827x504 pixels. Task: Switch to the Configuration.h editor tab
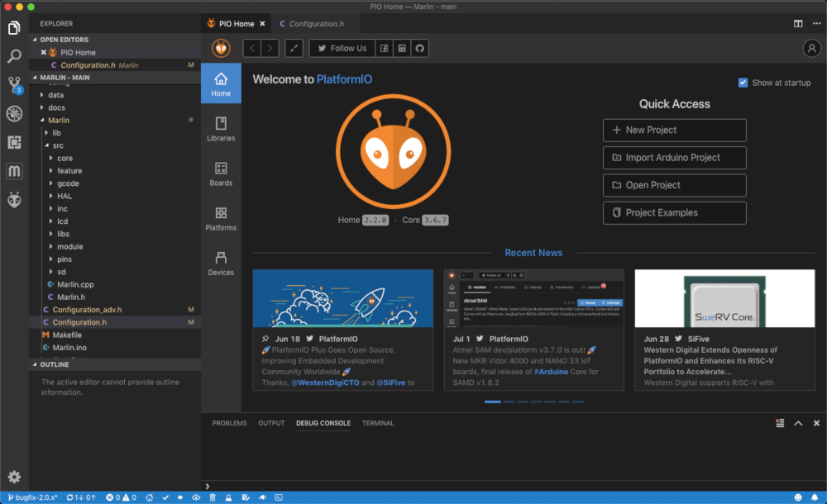click(x=317, y=24)
